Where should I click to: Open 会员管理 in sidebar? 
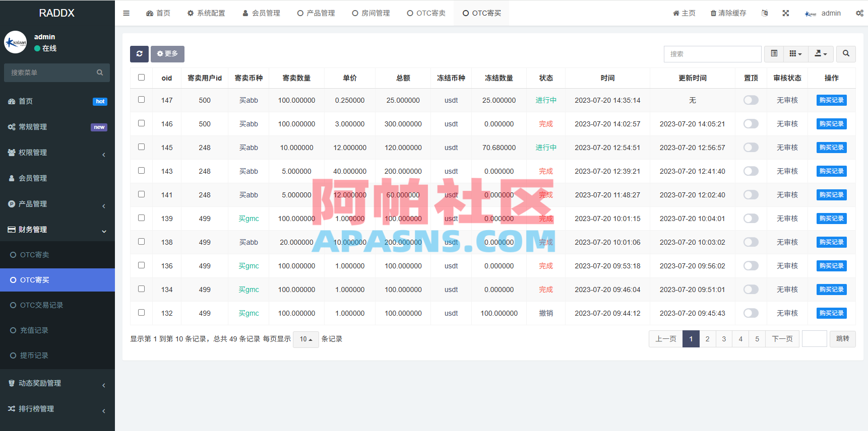(x=57, y=178)
